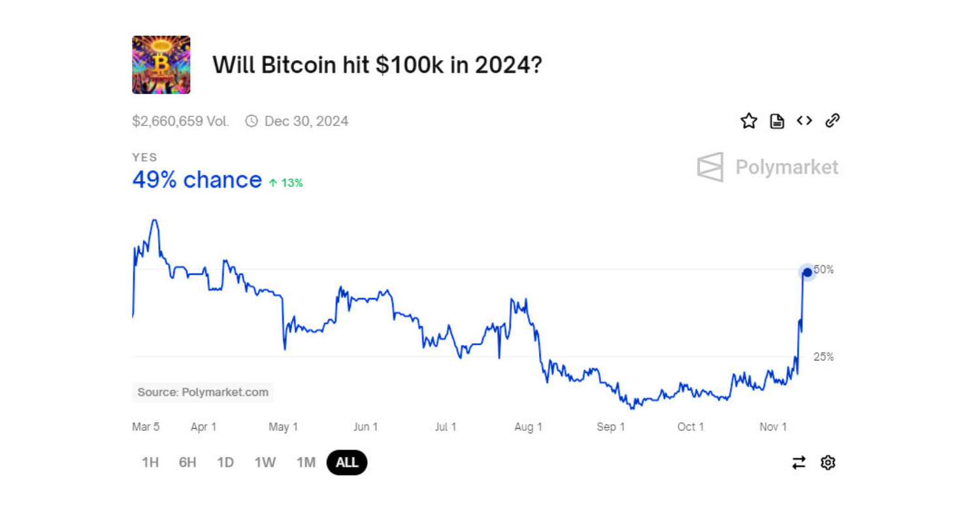The height and width of the screenshot is (523, 980).
Task: Click the embed code icon
Action: (x=804, y=120)
